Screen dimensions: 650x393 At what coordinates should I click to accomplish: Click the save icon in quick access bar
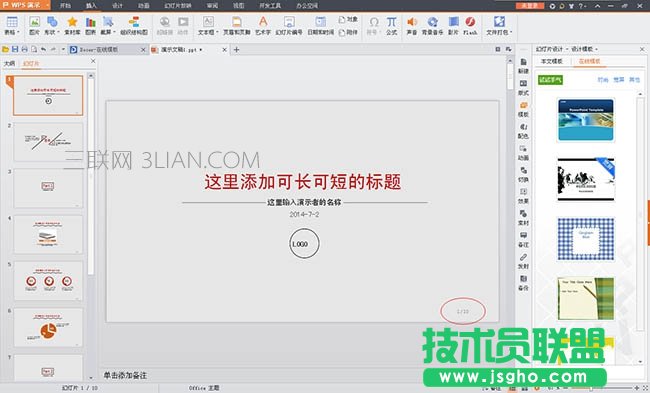tap(15, 49)
